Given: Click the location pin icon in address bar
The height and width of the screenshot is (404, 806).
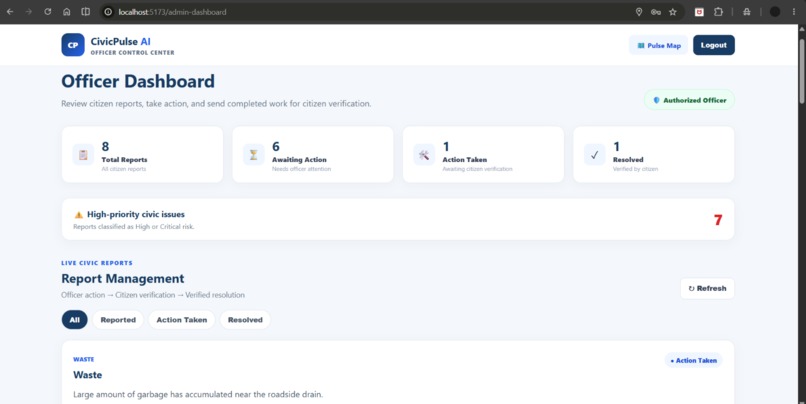Looking at the screenshot, I should (639, 12).
